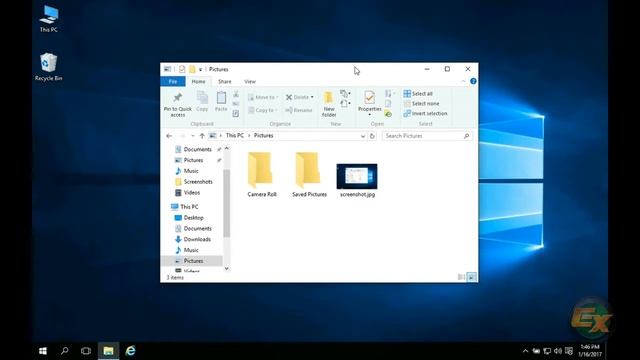This screenshot has width=640, height=360.
Task: Click the Paste shortcut icon
Action: click(236, 114)
